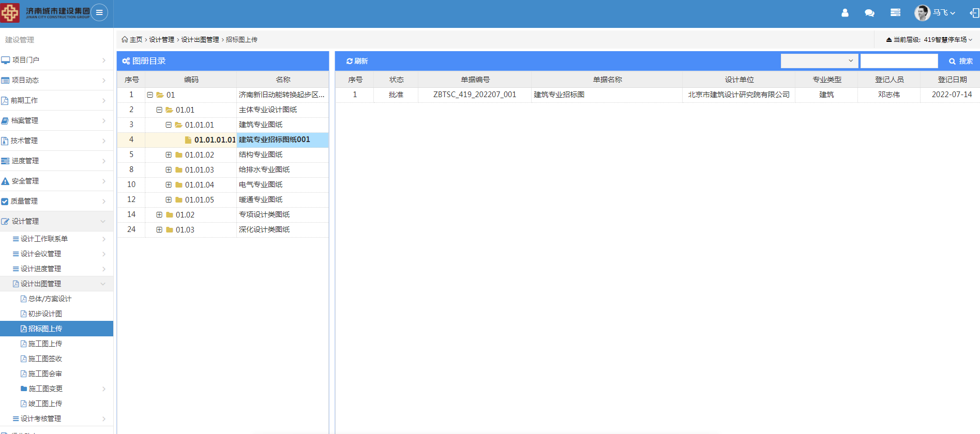980x434 pixels.
Task: Click the search text input field
Action: pyautogui.click(x=899, y=61)
